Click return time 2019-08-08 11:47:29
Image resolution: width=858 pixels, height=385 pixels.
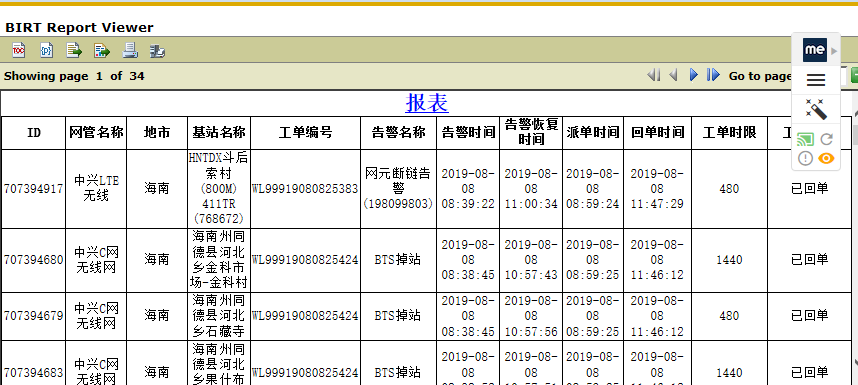click(657, 189)
